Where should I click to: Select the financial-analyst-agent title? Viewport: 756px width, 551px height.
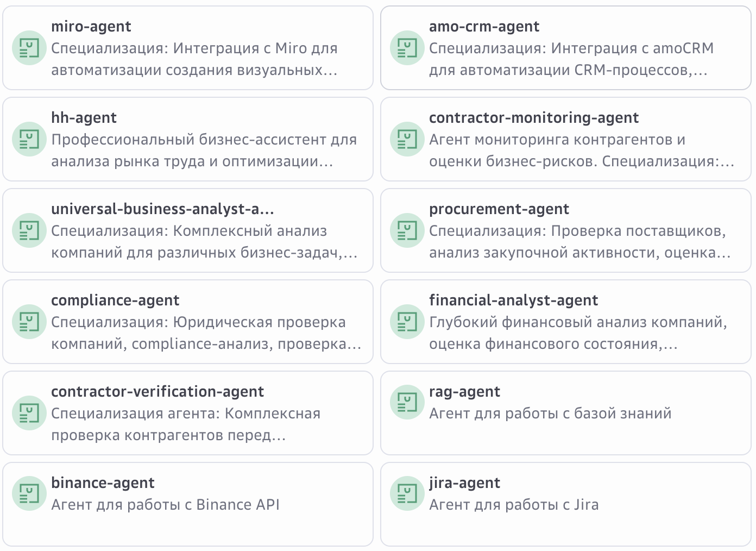[513, 300]
